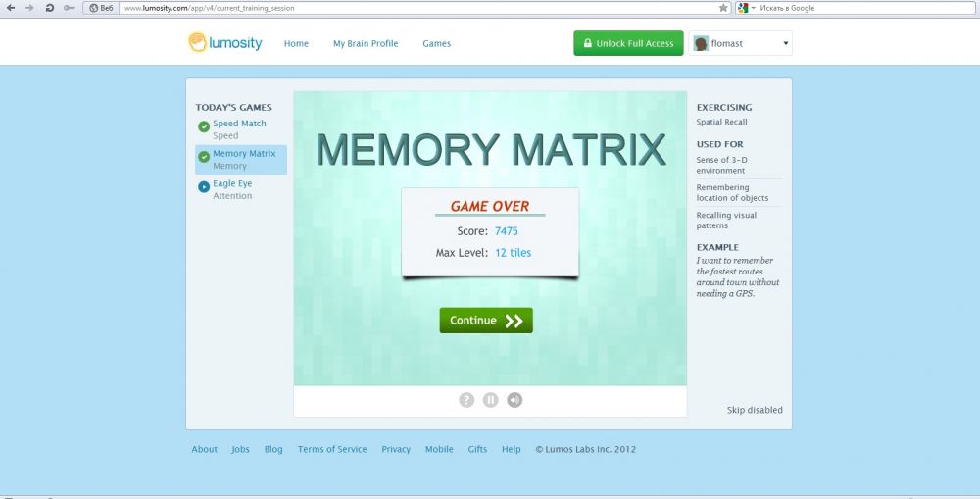980x499 pixels.
Task: Click Recalling visual patterns text
Action: (x=726, y=221)
